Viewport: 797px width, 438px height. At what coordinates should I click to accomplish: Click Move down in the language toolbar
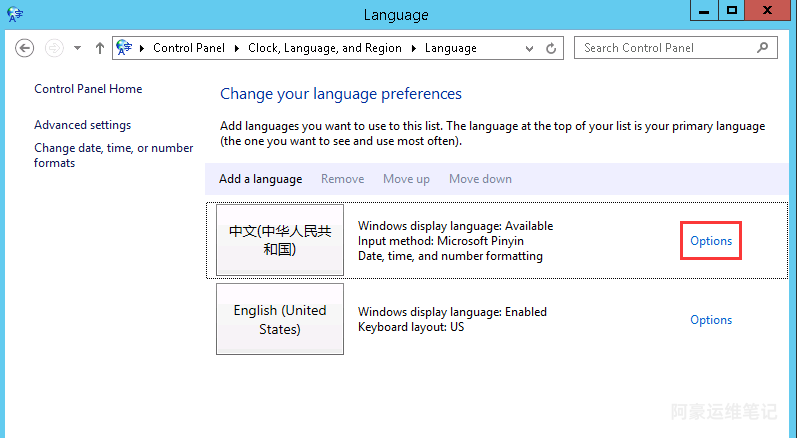[480, 179]
